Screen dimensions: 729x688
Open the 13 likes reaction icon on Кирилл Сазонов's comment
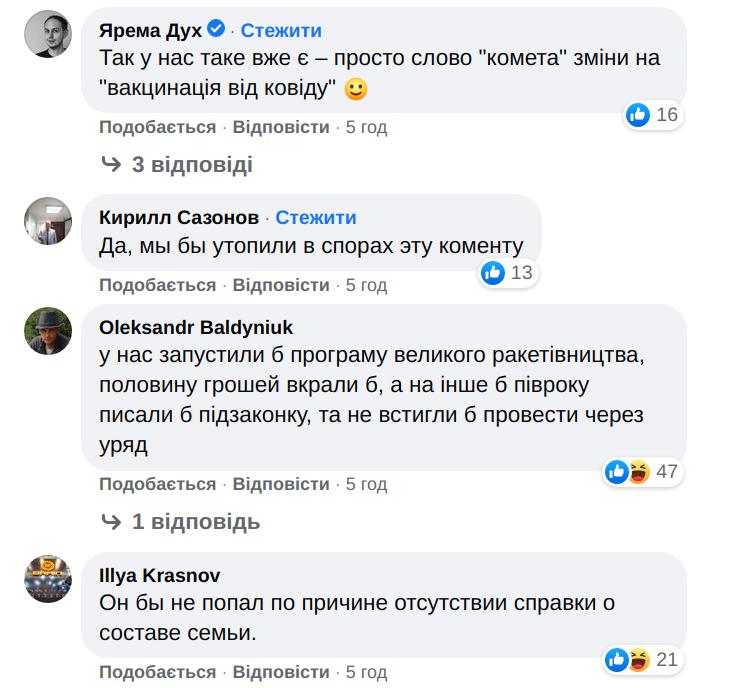pos(492,272)
